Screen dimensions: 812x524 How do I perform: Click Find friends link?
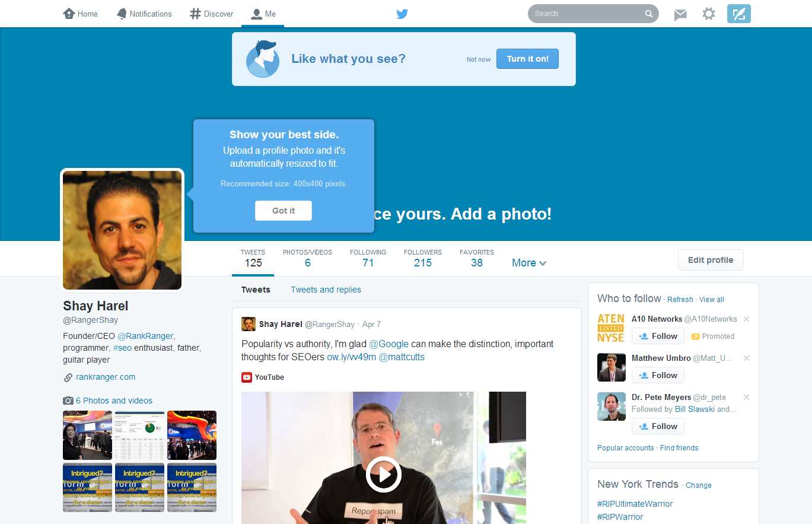click(x=679, y=448)
